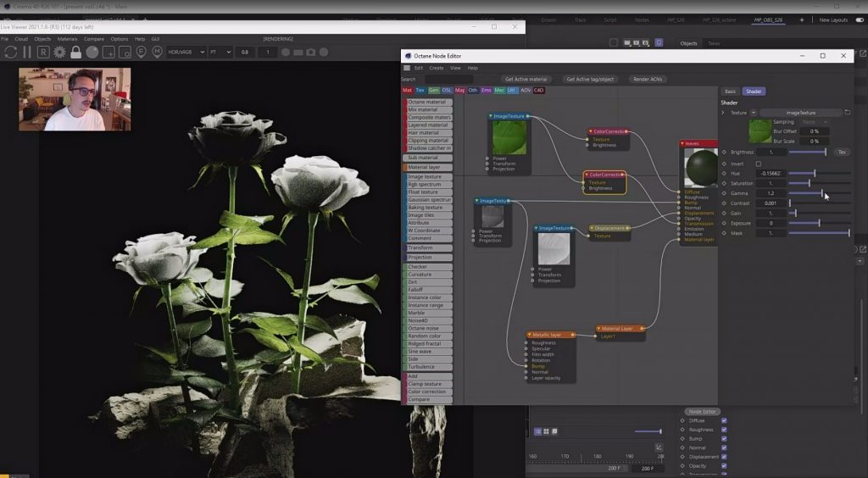868x478 pixels.
Task: Click the camera snapshot icon in Live Viewer
Action: click(x=311, y=52)
